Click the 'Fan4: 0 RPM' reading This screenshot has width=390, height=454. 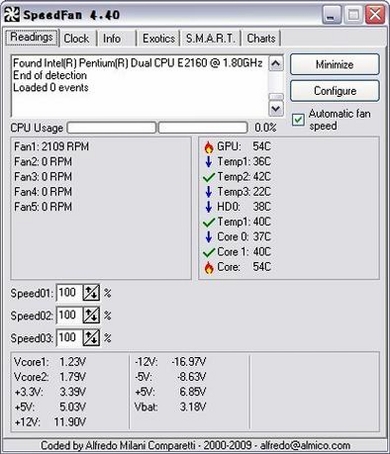tap(43, 192)
